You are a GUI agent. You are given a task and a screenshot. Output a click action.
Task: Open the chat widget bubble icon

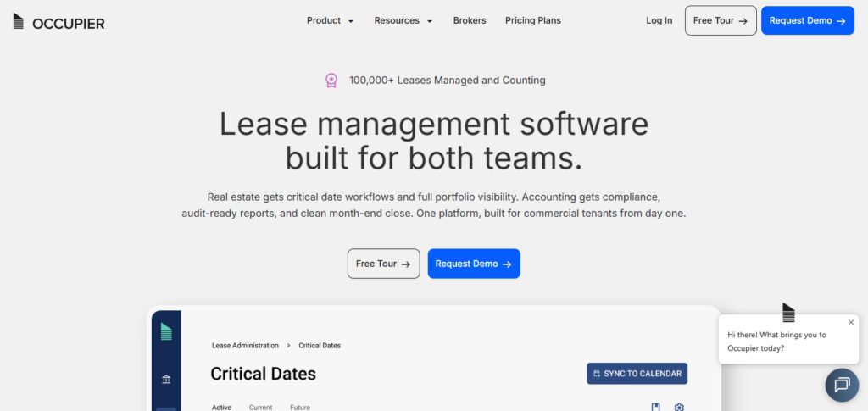pos(842,385)
